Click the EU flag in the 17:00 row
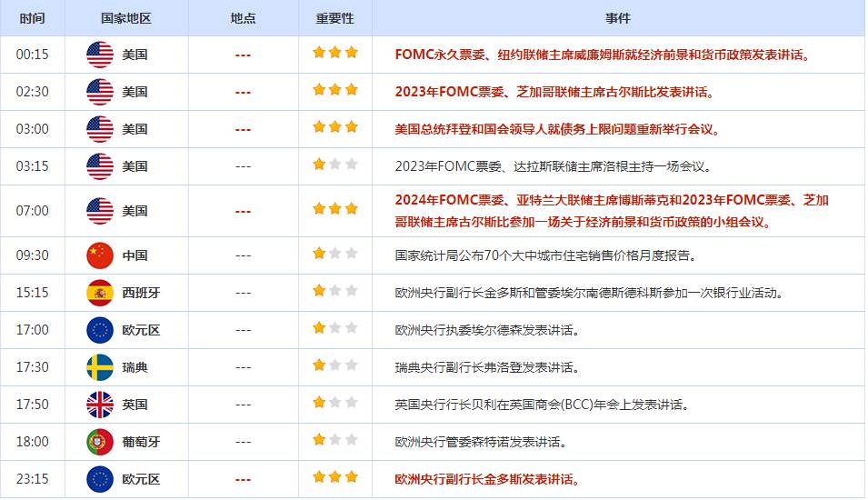 click(100, 330)
